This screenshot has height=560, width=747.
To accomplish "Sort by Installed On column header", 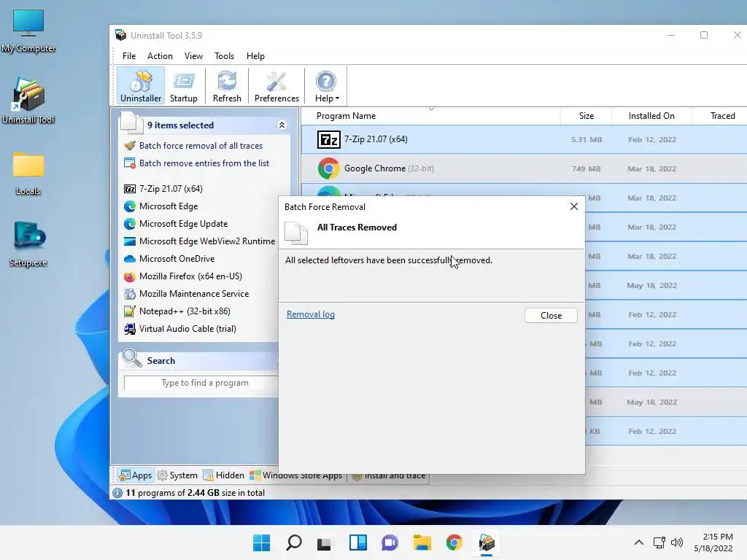I will [651, 116].
